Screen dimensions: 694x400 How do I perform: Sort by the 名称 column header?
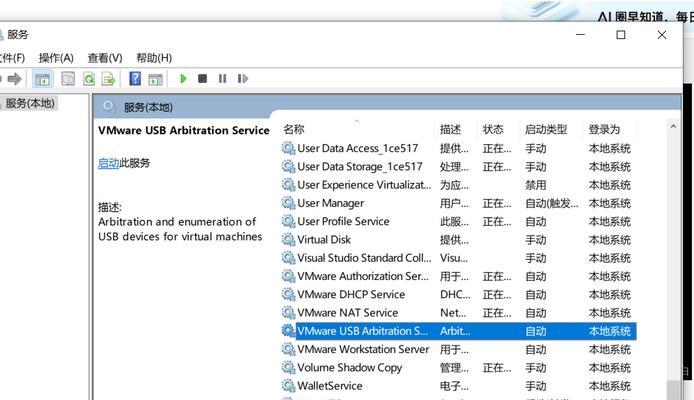pos(294,129)
